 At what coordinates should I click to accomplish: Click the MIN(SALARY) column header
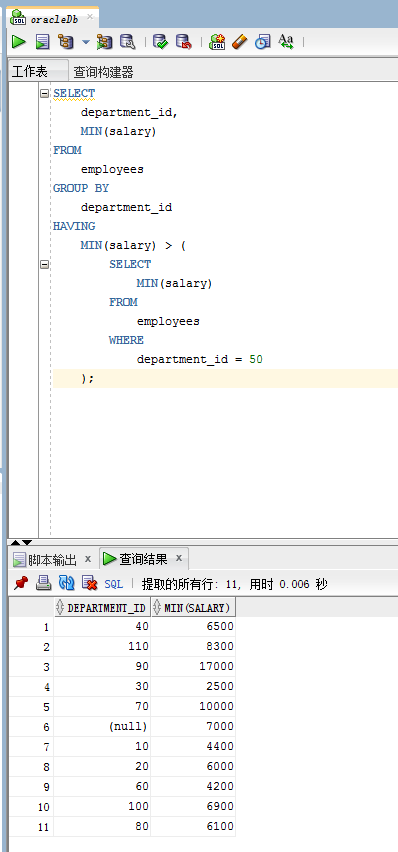click(193, 607)
